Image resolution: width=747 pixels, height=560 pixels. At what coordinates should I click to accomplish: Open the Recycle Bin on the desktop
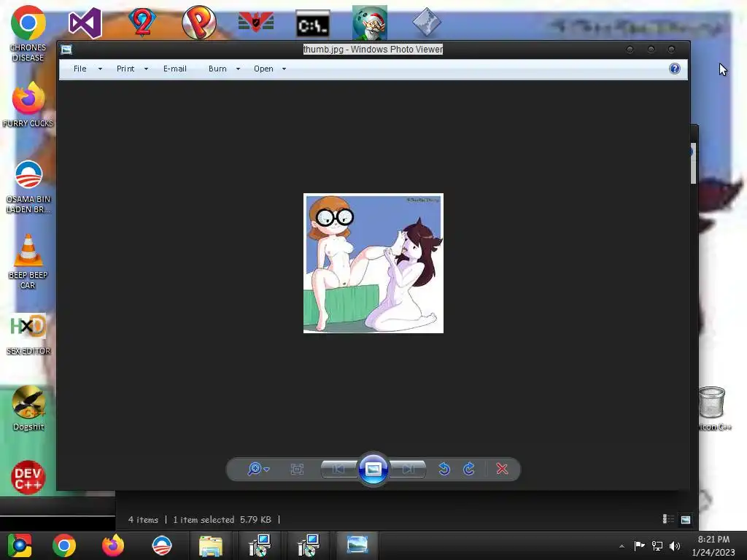[712, 408]
